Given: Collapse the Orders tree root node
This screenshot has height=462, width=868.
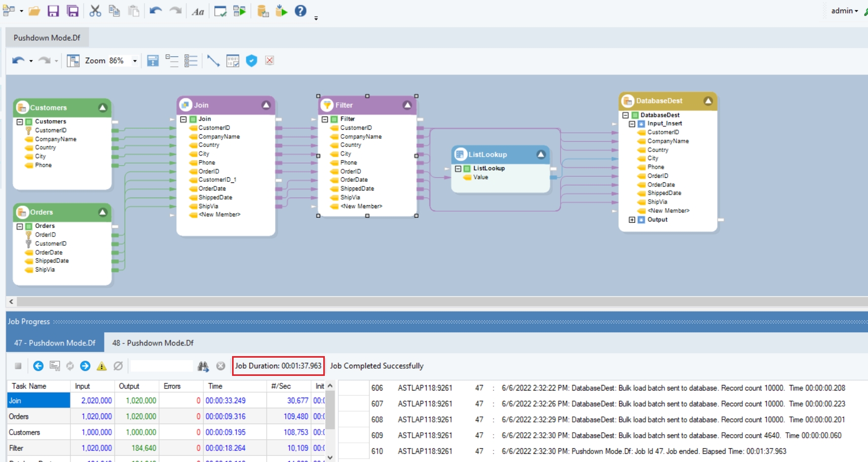Looking at the screenshot, I should 20,226.
